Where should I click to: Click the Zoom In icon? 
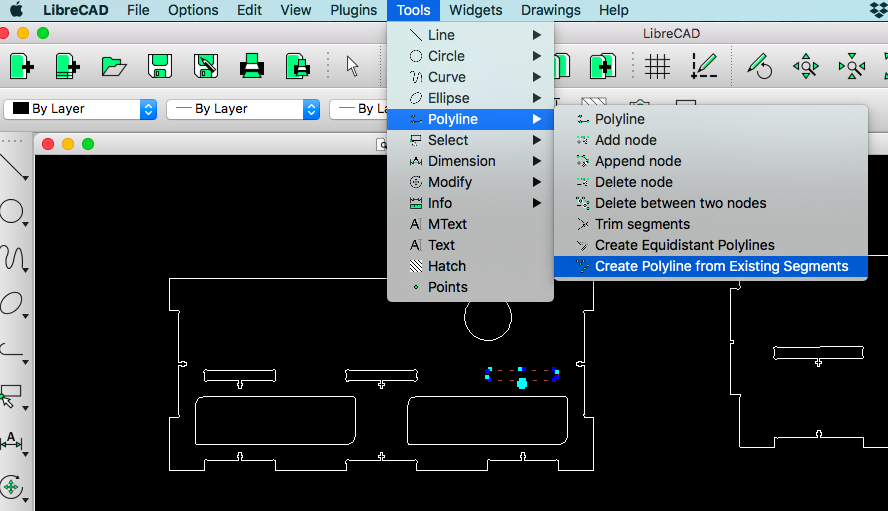[x=805, y=66]
